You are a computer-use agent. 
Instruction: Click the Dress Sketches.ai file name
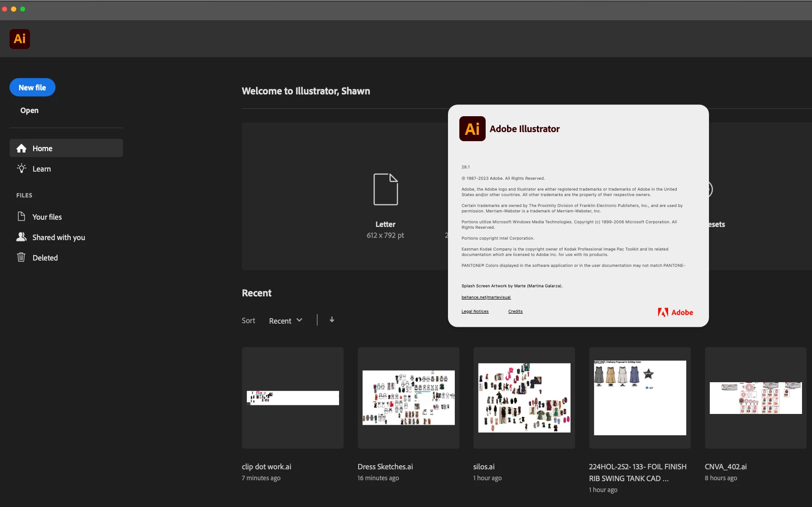tap(385, 467)
